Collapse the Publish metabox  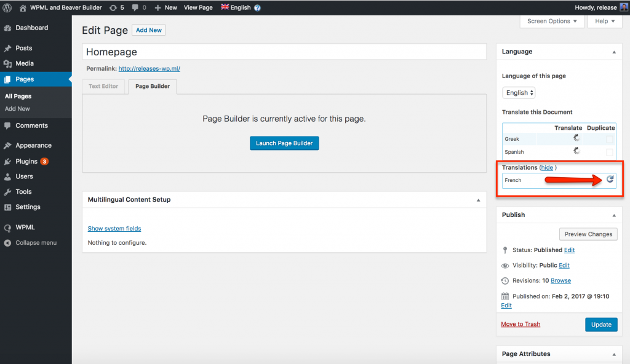(x=614, y=215)
